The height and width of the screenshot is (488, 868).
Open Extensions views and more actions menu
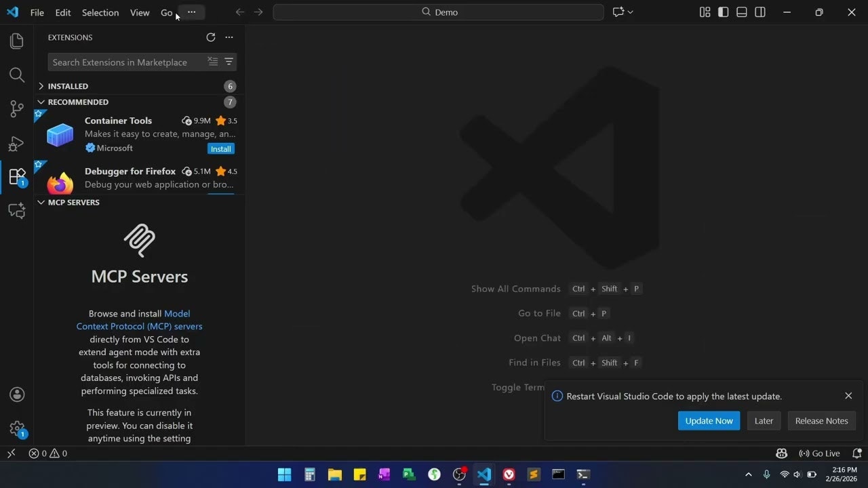click(229, 37)
